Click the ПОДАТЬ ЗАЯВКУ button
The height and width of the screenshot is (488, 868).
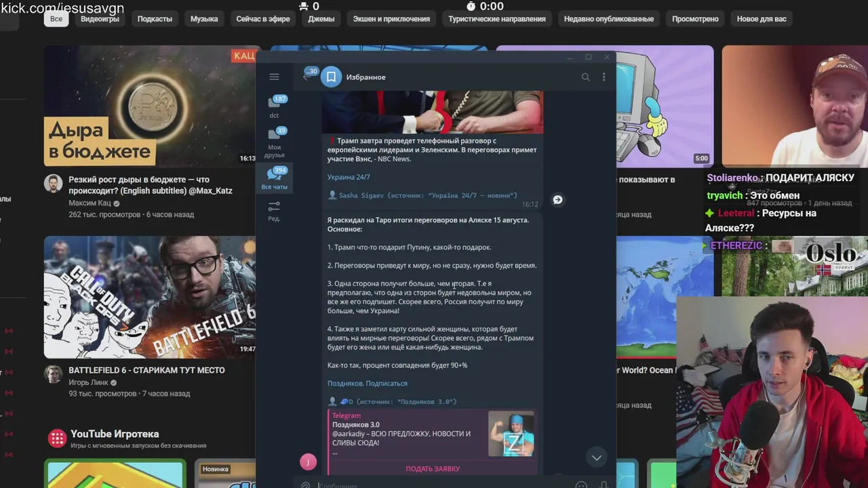(x=433, y=469)
